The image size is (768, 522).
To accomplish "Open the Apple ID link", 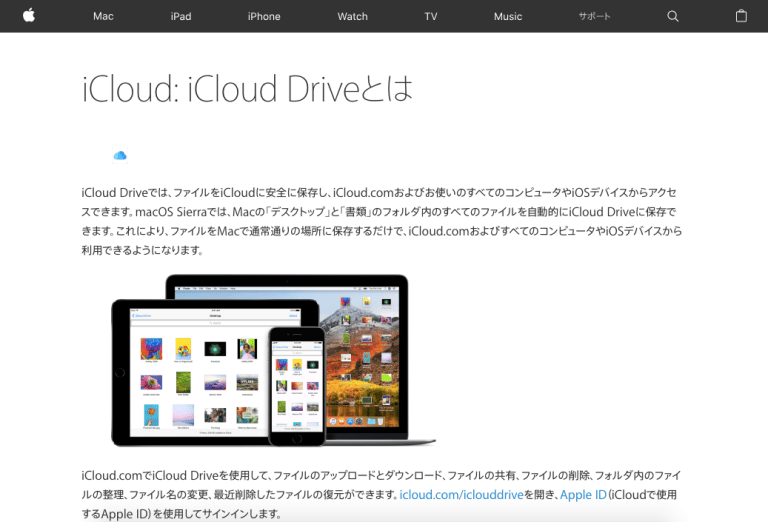I will (x=583, y=495).
